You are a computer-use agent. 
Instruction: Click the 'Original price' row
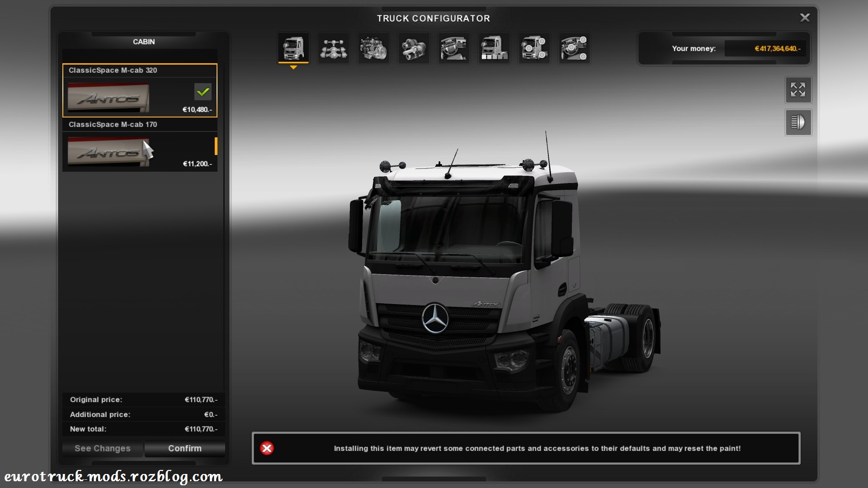[143, 399]
